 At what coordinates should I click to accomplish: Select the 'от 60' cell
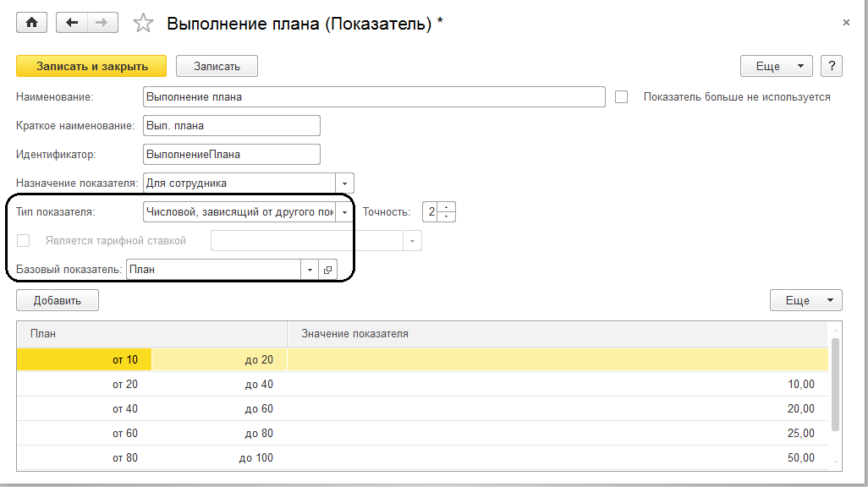84,433
